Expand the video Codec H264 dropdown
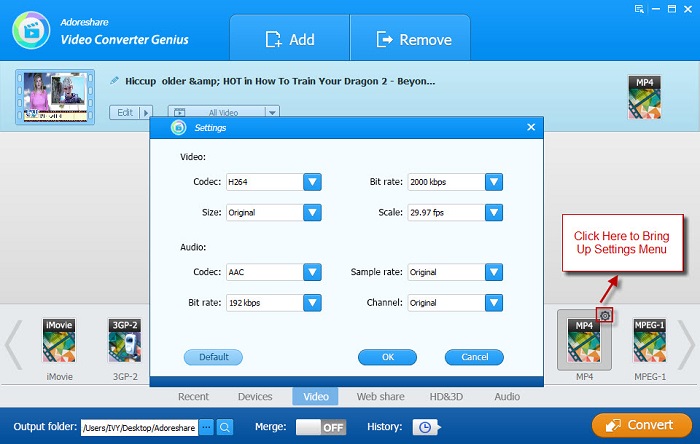The width and height of the screenshot is (700, 444). coord(312,182)
